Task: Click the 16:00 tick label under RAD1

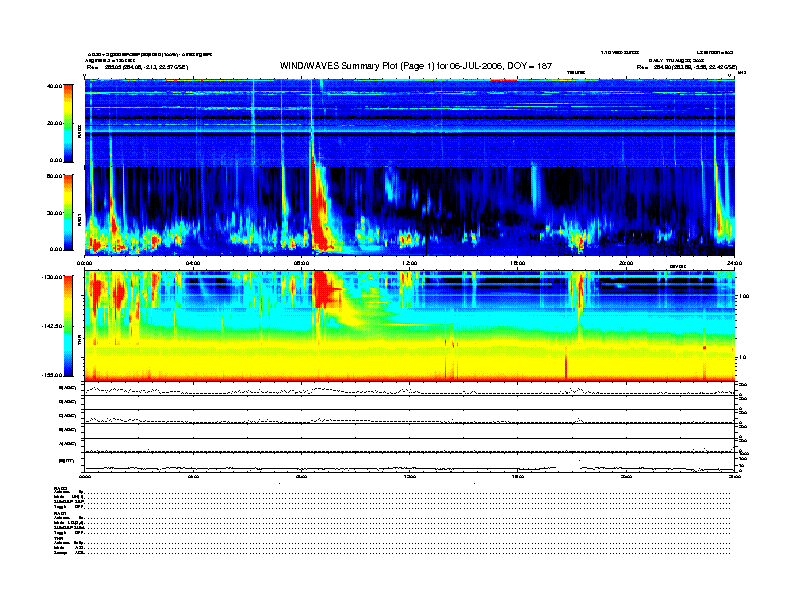Action: point(517,263)
